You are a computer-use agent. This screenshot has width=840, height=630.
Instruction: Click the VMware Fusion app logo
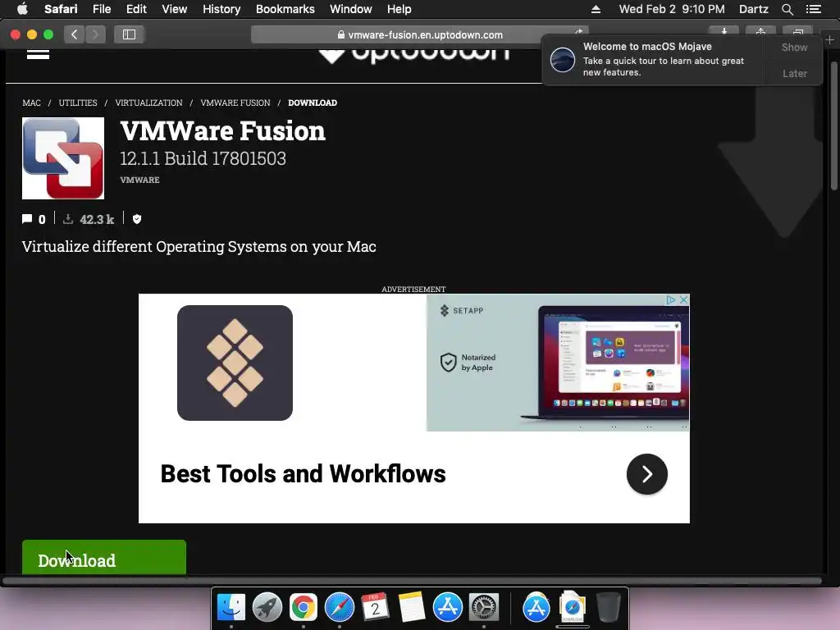63,158
